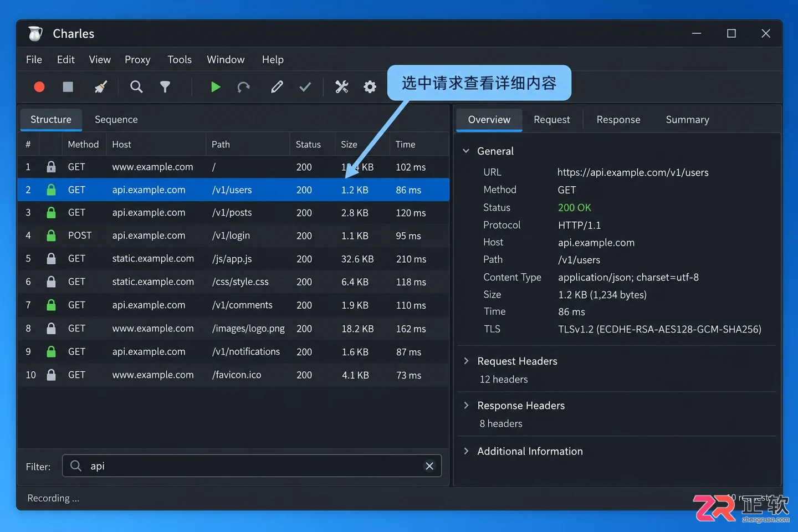Click the green play arrow icon

point(216,87)
